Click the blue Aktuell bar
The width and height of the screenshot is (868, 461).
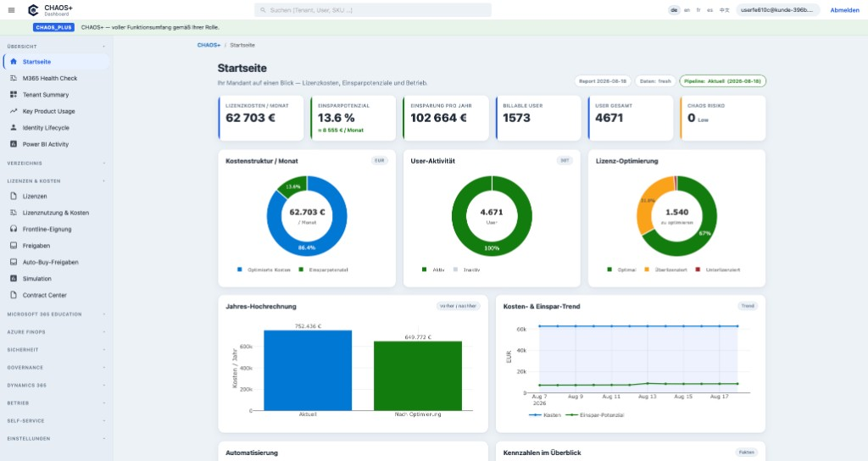[308, 370]
